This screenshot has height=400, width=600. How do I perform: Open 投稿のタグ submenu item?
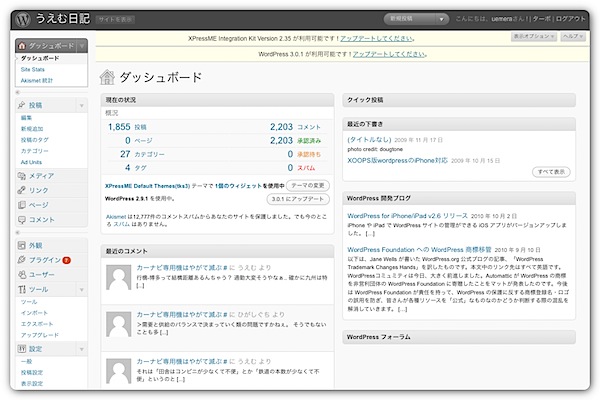(x=34, y=140)
